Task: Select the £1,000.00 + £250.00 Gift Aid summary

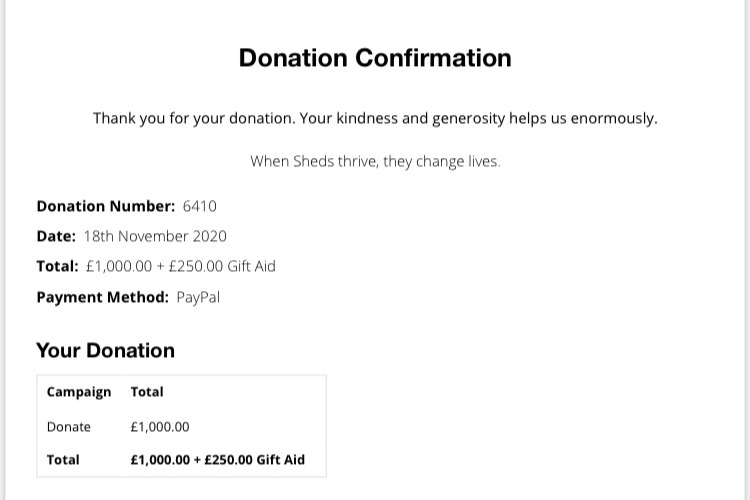Action: (181, 266)
